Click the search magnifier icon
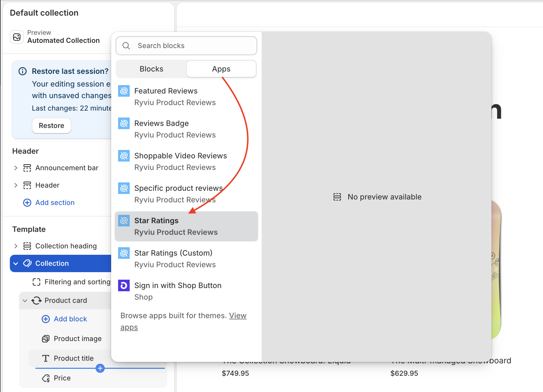 click(x=126, y=46)
